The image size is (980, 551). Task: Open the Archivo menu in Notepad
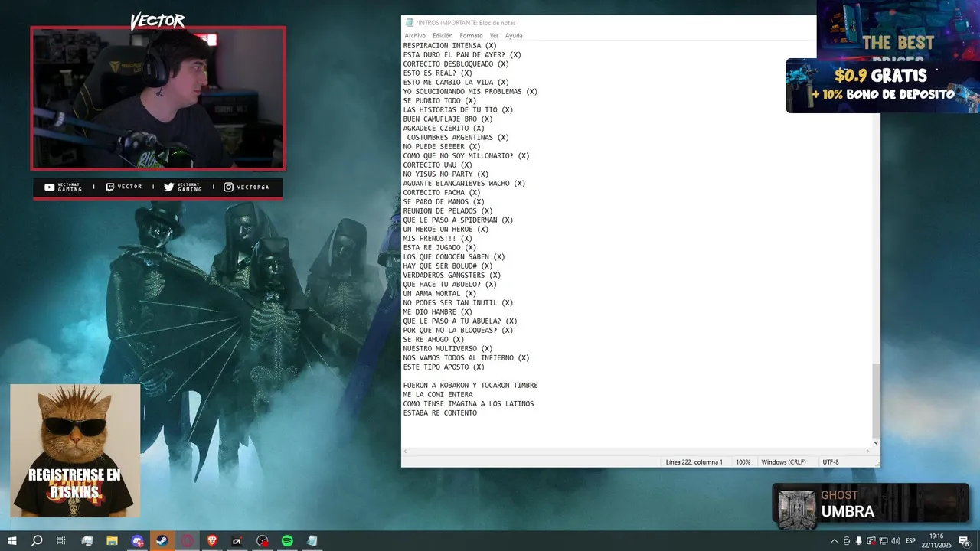coord(415,36)
